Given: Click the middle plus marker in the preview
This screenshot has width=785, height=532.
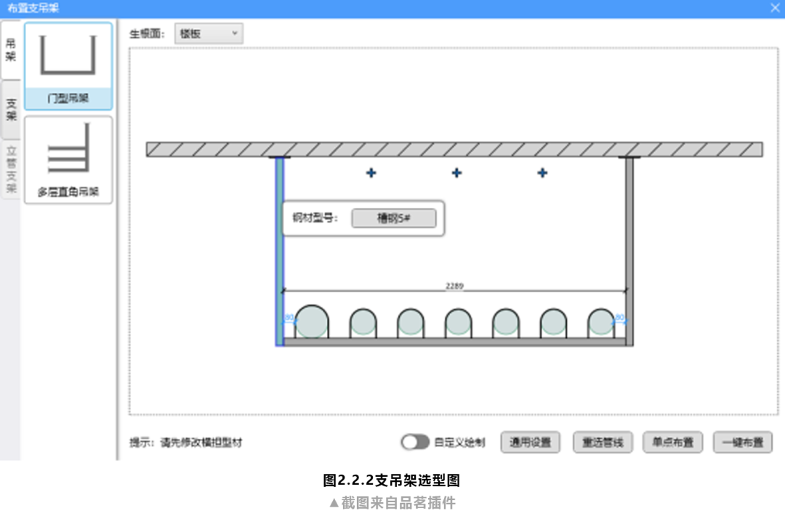Looking at the screenshot, I should point(456,173).
